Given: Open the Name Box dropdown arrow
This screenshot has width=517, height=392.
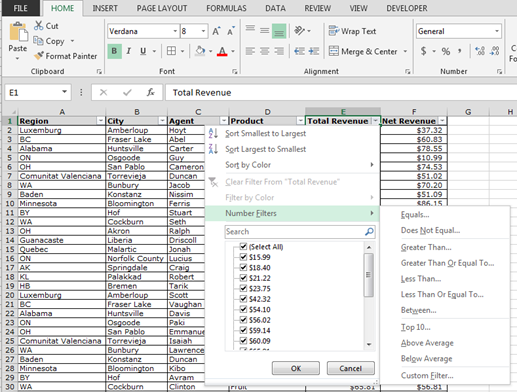Looking at the screenshot, I should pos(64,92).
